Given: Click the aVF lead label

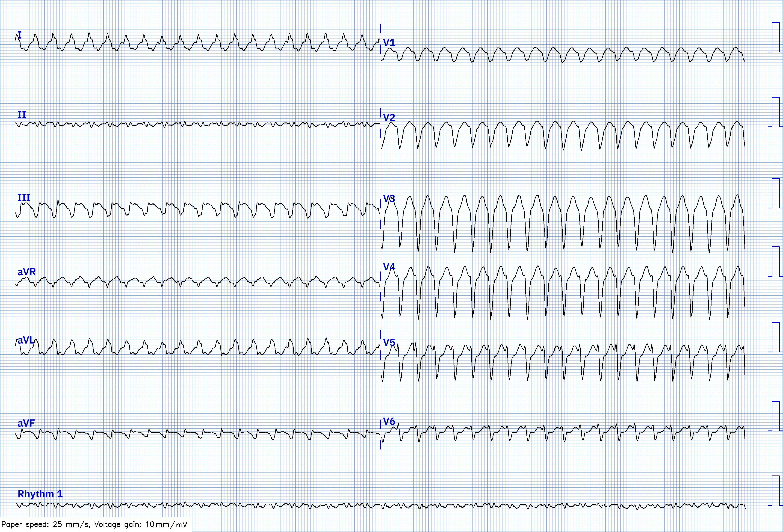Looking at the screenshot, I should tap(26, 423).
